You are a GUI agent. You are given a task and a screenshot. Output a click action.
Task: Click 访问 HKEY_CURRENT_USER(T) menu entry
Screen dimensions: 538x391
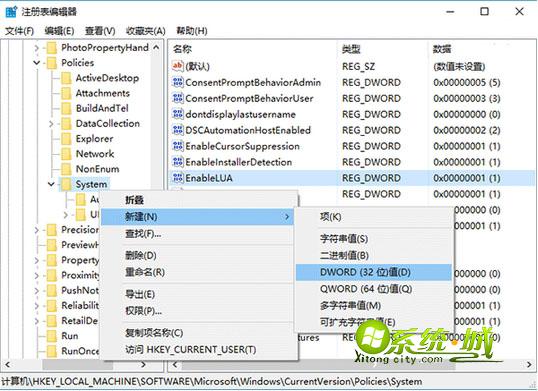[197, 350]
